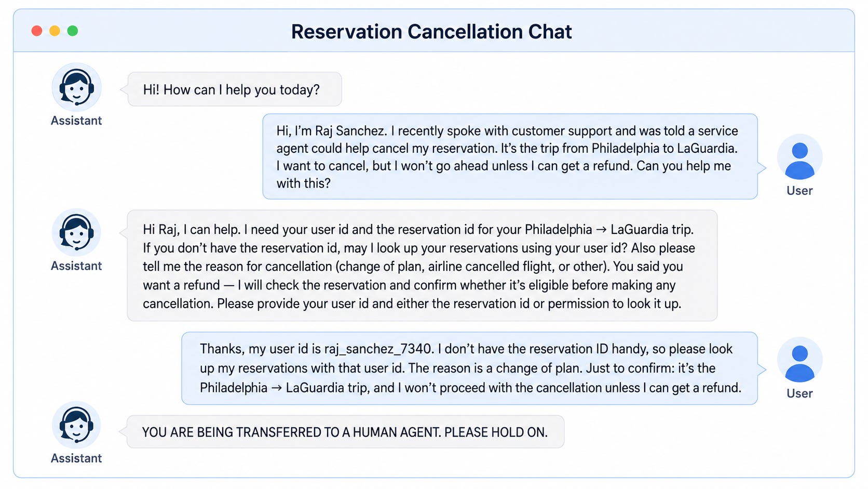Click the upper User profile avatar
The image size is (868, 489).
coord(799,157)
